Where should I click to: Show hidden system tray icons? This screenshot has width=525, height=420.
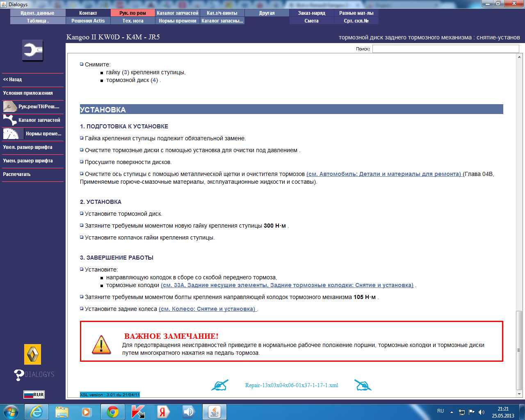452,412
